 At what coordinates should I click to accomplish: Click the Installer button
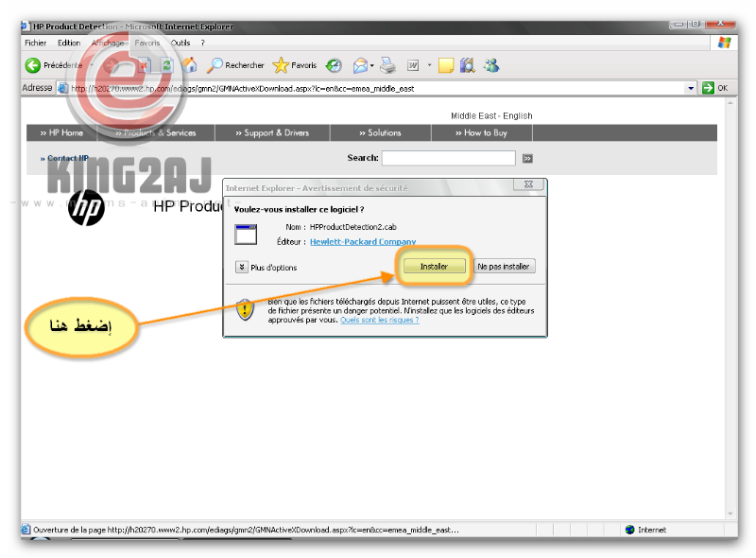click(x=434, y=267)
